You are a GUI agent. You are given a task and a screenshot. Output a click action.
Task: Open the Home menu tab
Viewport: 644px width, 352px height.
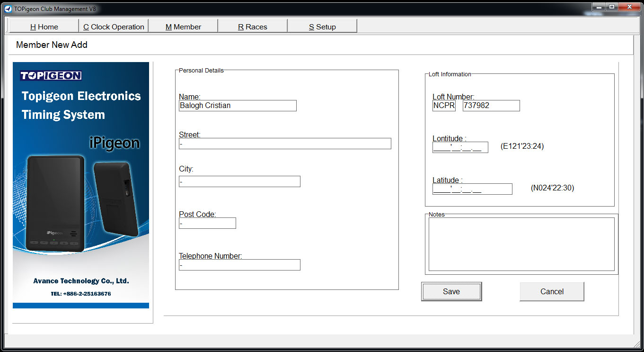click(x=44, y=27)
